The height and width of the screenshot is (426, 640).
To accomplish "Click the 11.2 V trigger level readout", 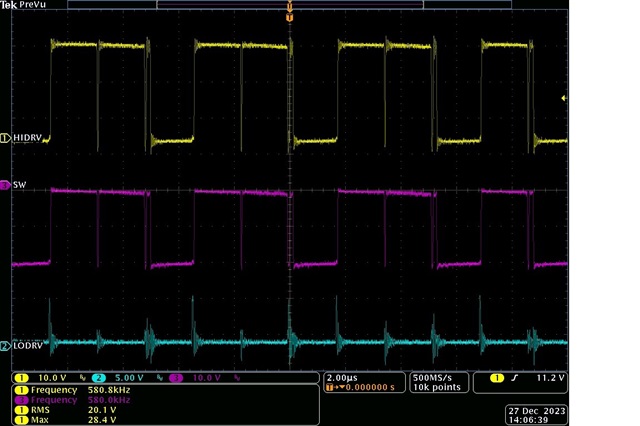I will point(550,378).
